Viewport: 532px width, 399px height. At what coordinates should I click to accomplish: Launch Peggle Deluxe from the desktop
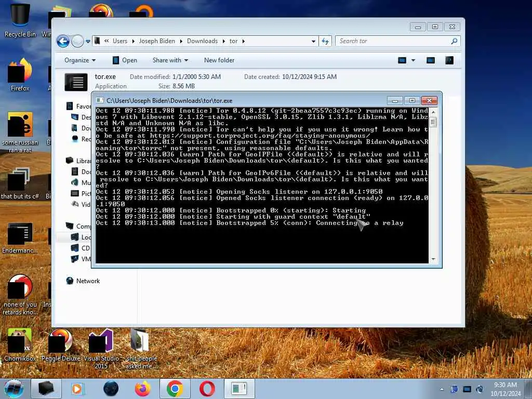tap(61, 344)
